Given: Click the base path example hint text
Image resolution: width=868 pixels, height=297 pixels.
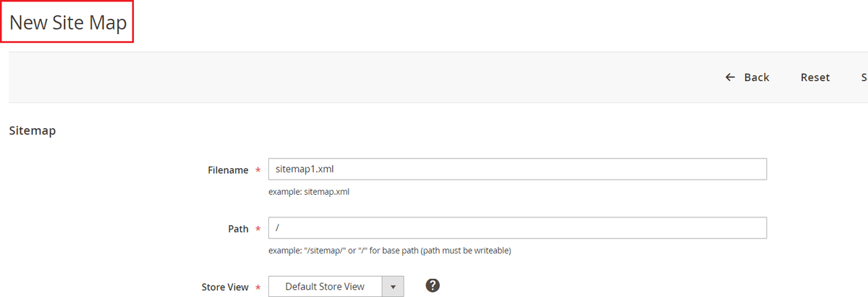Looking at the screenshot, I should pyautogui.click(x=389, y=251).
